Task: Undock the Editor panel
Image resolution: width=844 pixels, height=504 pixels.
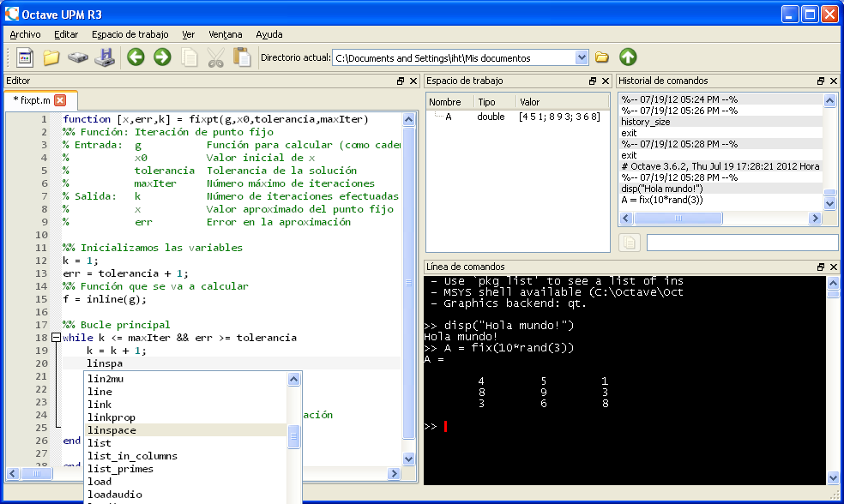Action: 401,81
